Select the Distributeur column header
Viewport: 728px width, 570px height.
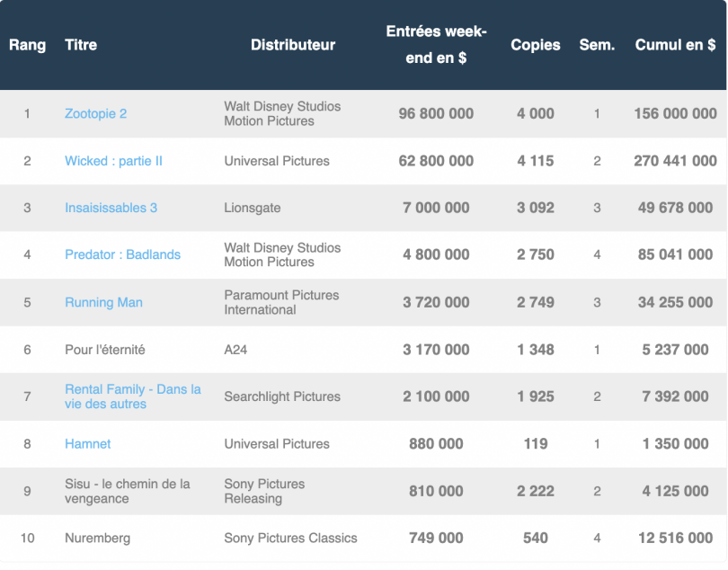[x=293, y=45]
